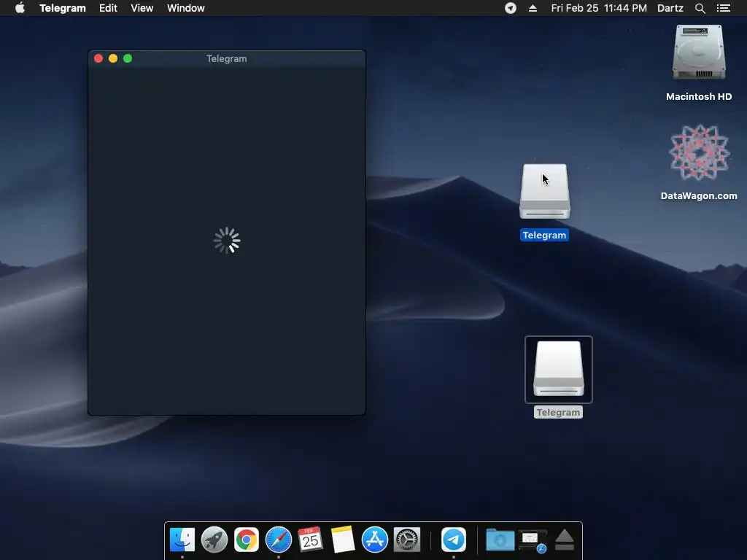Click the Telegram status icon in menu bar
The height and width of the screenshot is (560, 747).
point(510,8)
